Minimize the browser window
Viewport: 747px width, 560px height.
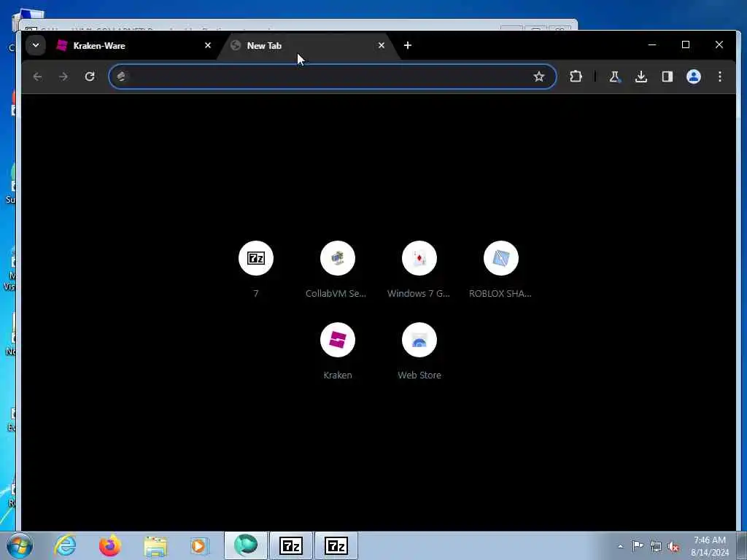(652, 44)
